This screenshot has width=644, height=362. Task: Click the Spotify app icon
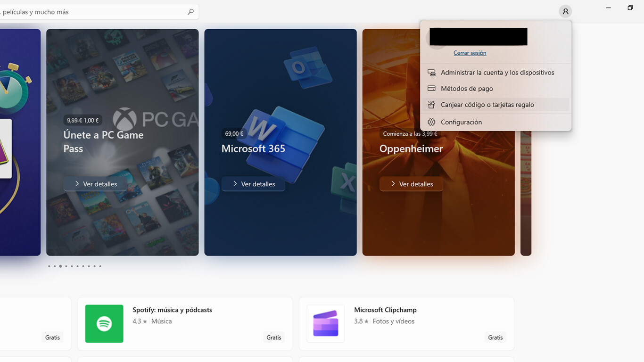(x=104, y=324)
